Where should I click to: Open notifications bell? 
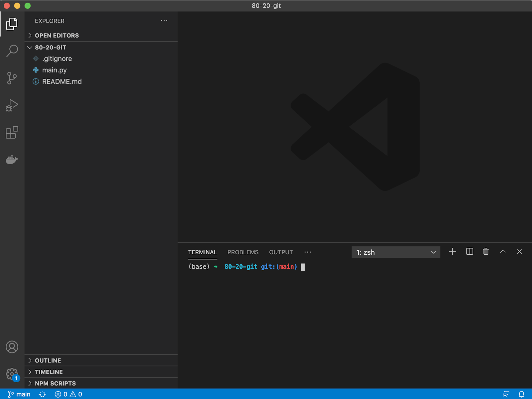pyautogui.click(x=522, y=394)
